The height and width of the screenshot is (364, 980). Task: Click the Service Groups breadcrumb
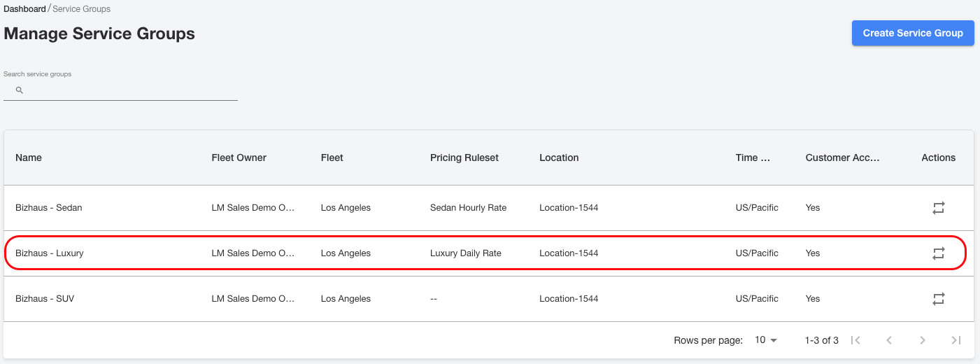tap(81, 9)
